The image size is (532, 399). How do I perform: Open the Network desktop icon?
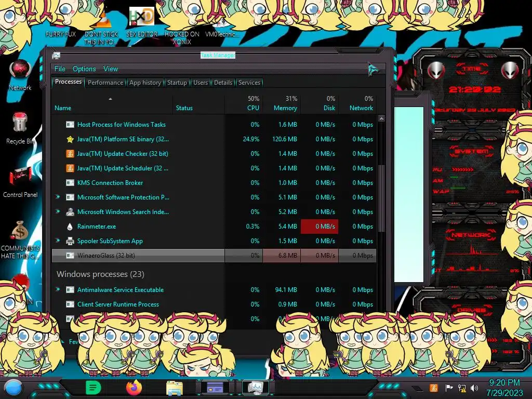[20, 75]
